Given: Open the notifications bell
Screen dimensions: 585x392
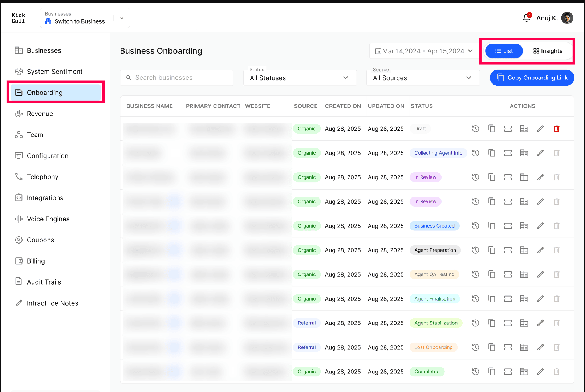Looking at the screenshot, I should click(527, 18).
